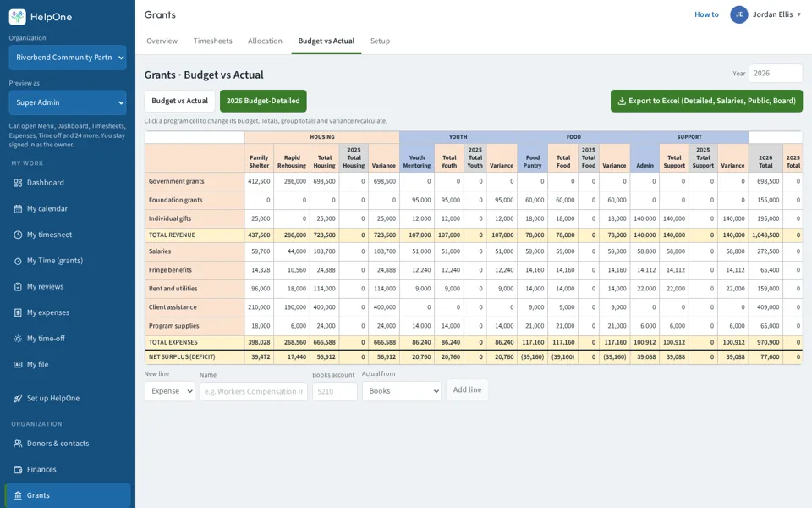Image resolution: width=812 pixels, height=508 pixels.
Task: Open the Preview as Super Admin dropdown
Action: click(68, 102)
